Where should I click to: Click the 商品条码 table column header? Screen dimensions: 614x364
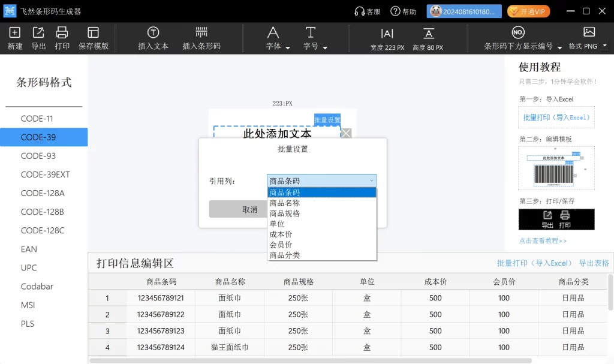[161, 282]
